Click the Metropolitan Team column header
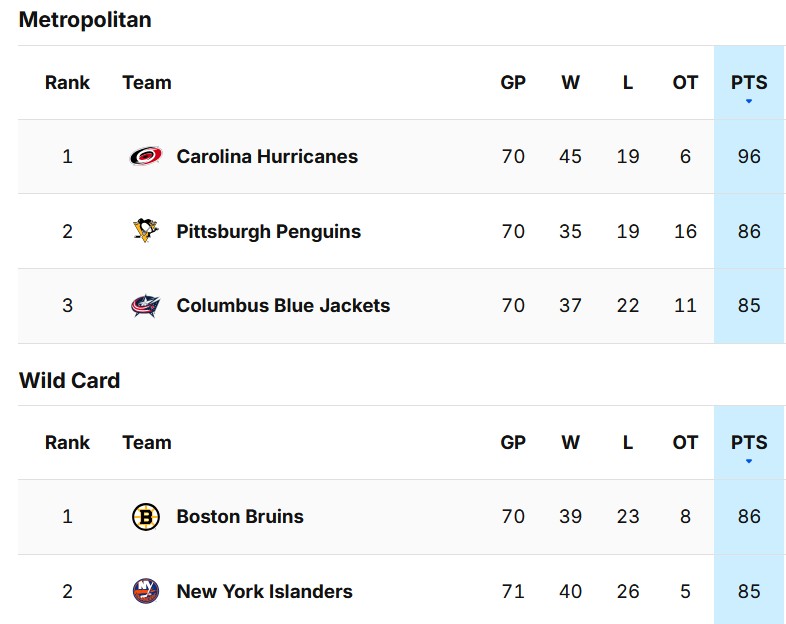The image size is (786, 624). 147,83
